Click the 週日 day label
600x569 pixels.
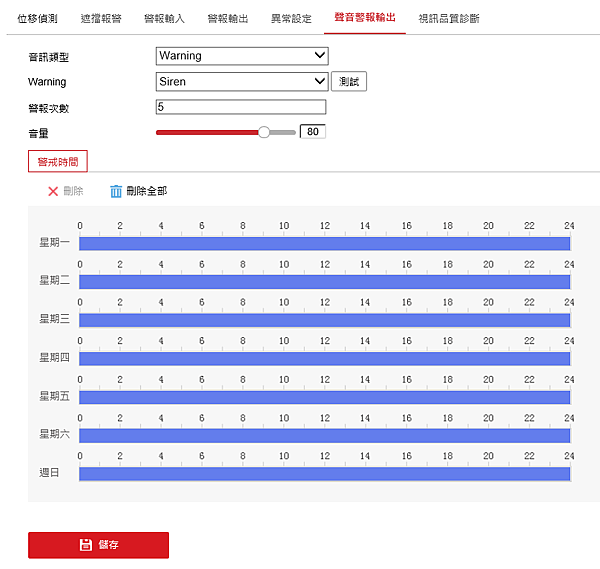tap(49, 473)
